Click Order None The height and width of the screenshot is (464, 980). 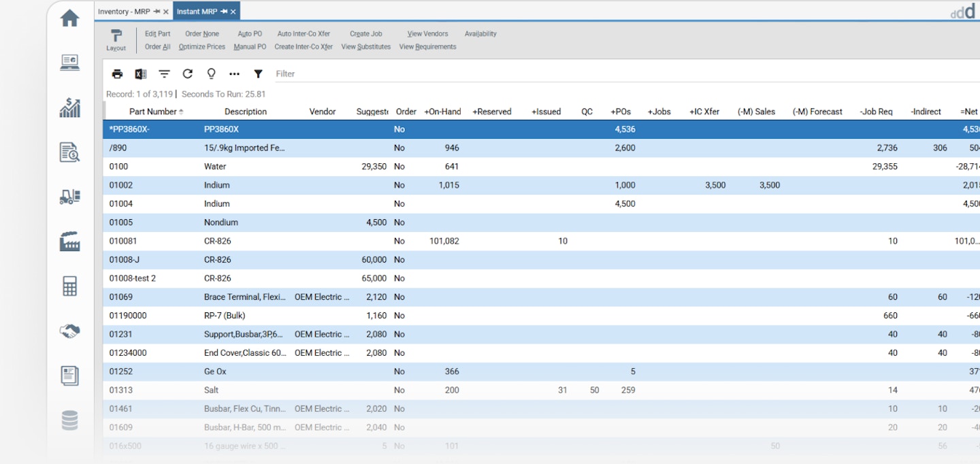pyautogui.click(x=202, y=33)
